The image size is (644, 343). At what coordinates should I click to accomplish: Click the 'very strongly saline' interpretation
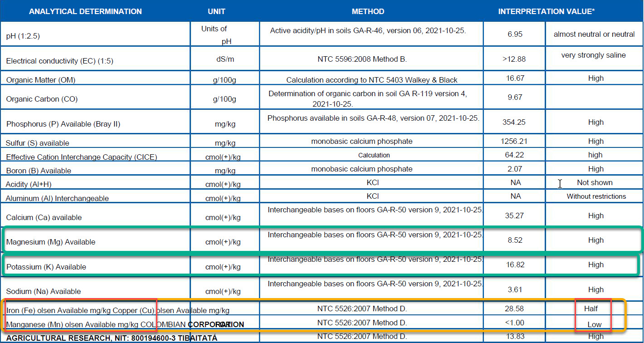(x=593, y=55)
